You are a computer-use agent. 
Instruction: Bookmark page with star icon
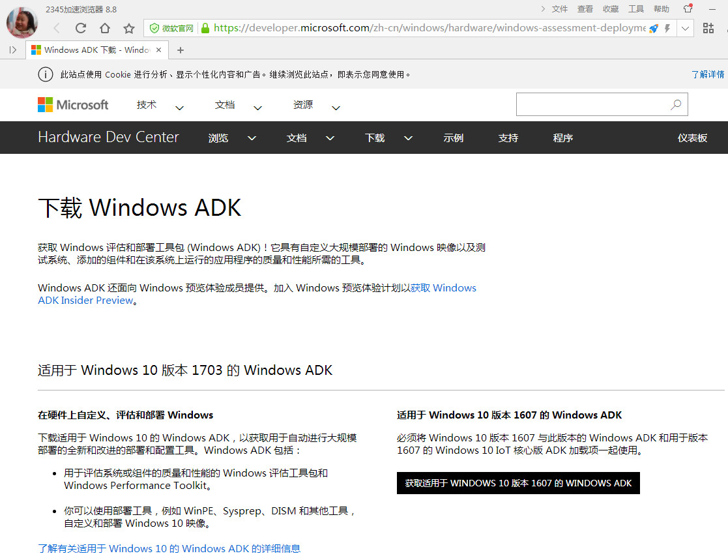[x=129, y=28]
